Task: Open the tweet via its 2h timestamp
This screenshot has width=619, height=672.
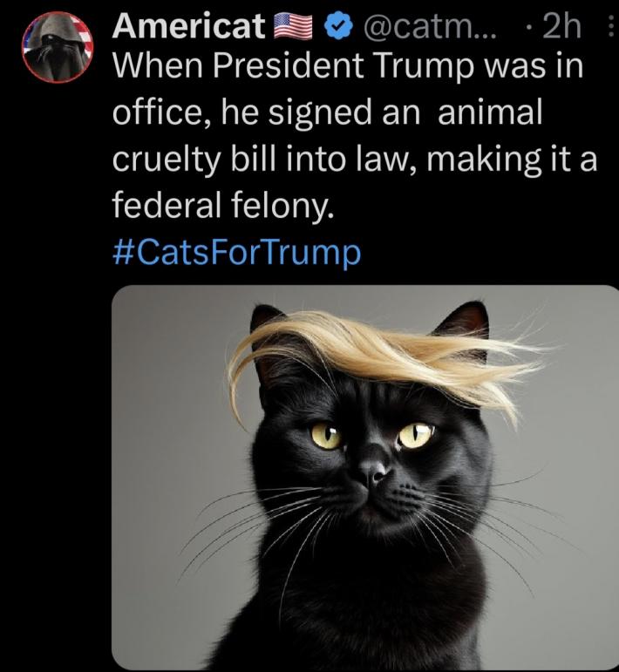Action: point(561,26)
